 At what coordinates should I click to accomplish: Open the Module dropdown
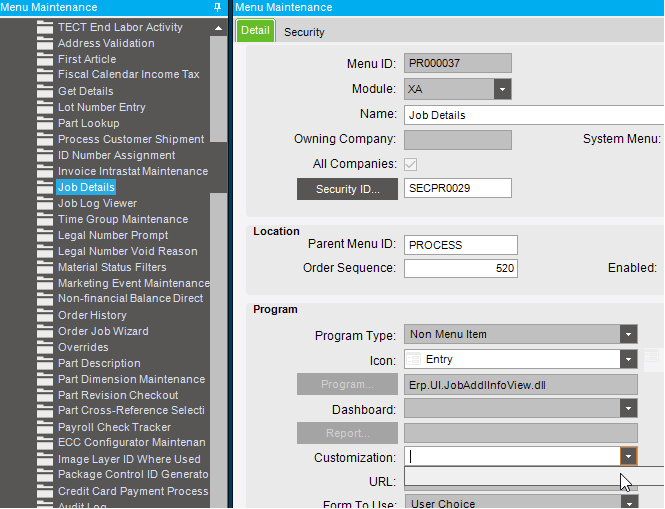pos(502,89)
